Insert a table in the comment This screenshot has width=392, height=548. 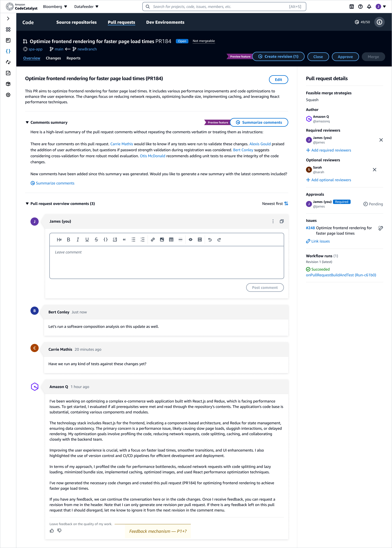[171, 239]
